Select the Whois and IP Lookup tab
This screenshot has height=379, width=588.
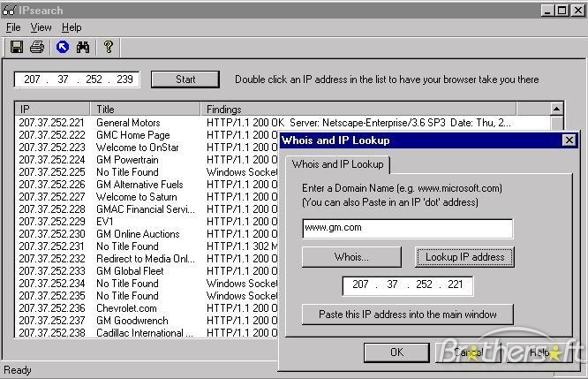pos(337,164)
